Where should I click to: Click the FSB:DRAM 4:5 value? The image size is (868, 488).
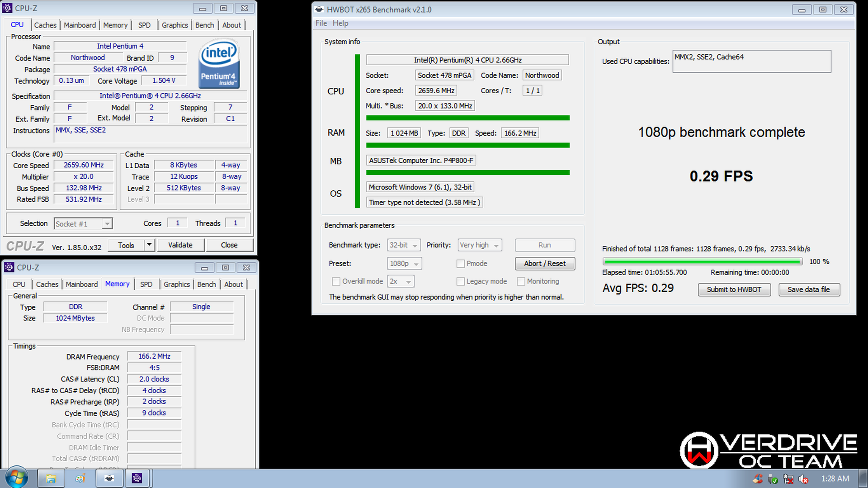(154, 368)
